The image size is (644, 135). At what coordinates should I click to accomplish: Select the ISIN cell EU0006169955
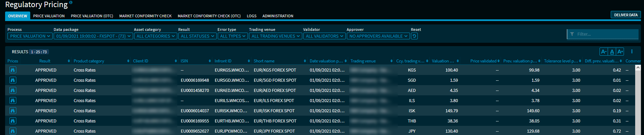click(195, 121)
